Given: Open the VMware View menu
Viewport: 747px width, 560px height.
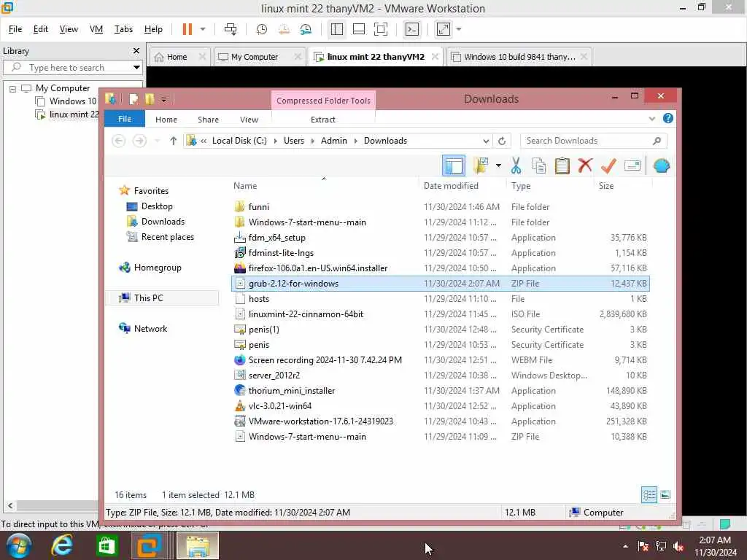Looking at the screenshot, I should [x=69, y=29].
